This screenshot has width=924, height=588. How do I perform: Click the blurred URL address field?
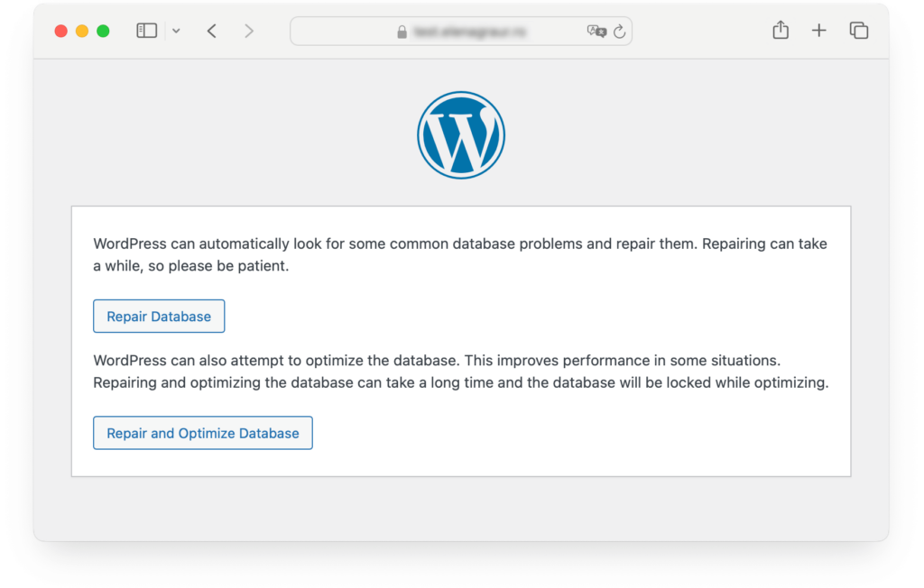461,32
